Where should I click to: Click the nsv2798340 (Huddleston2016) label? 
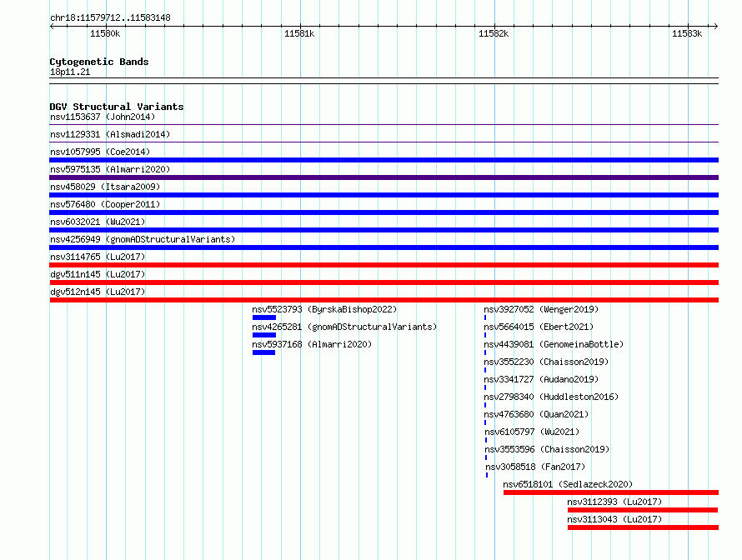point(551,397)
